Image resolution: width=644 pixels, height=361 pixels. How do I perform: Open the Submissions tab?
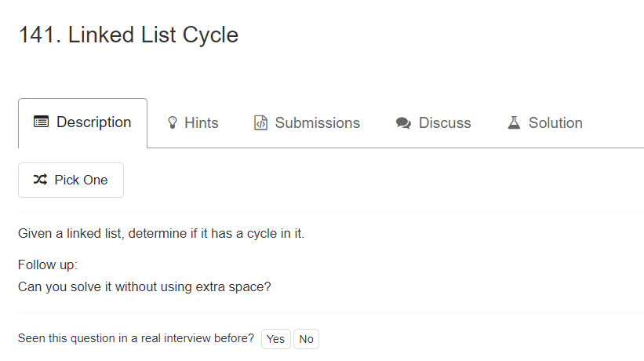pyautogui.click(x=318, y=122)
